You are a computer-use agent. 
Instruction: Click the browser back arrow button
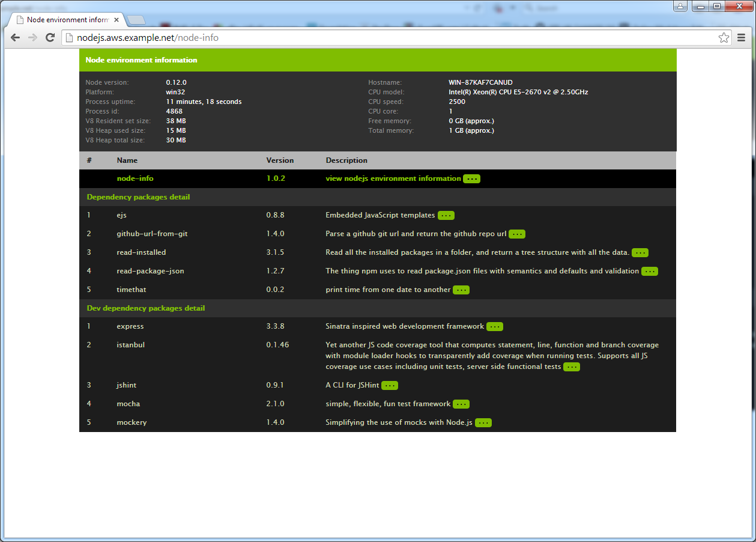click(15, 38)
